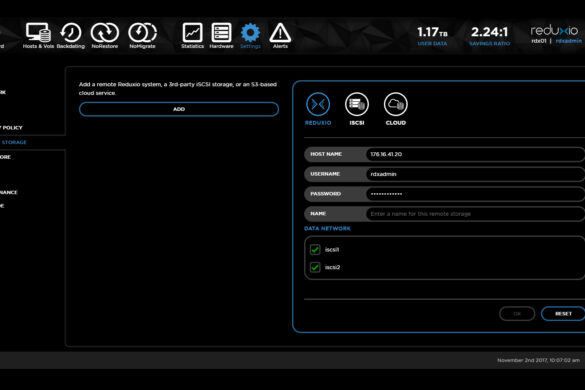
Task: Click the RESET button
Action: (x=563, y=313)
